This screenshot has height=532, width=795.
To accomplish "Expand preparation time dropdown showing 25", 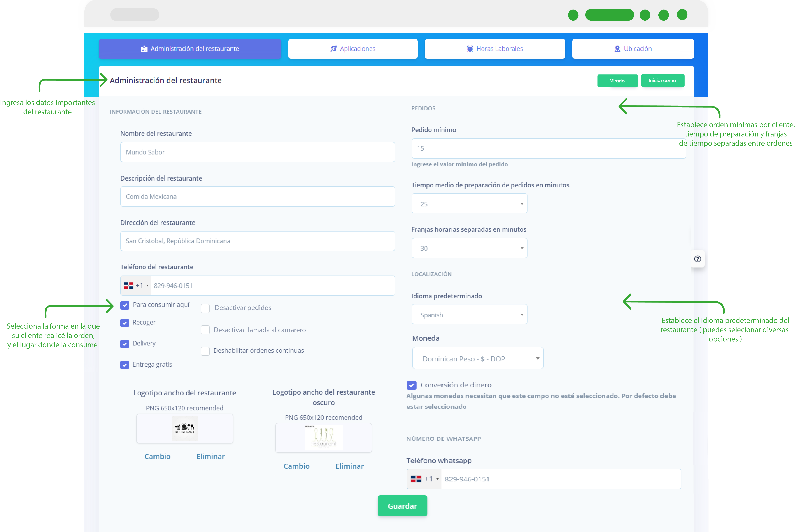I will coord(469,204).
